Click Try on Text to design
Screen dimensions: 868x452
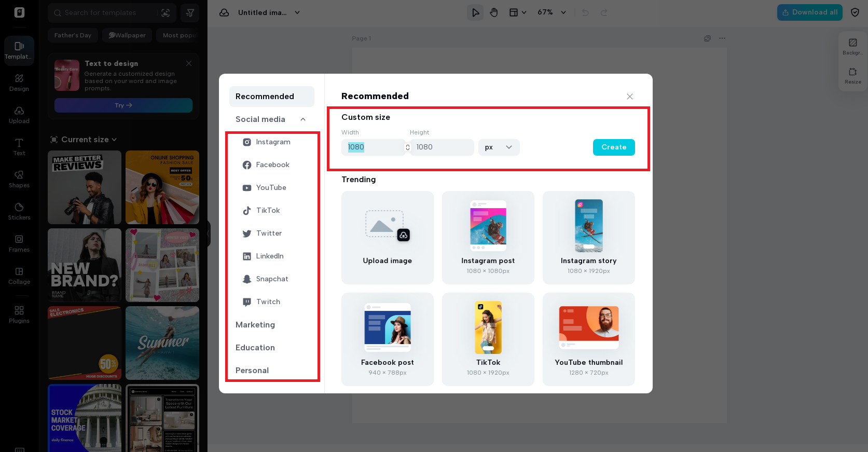tap(123, 105)
